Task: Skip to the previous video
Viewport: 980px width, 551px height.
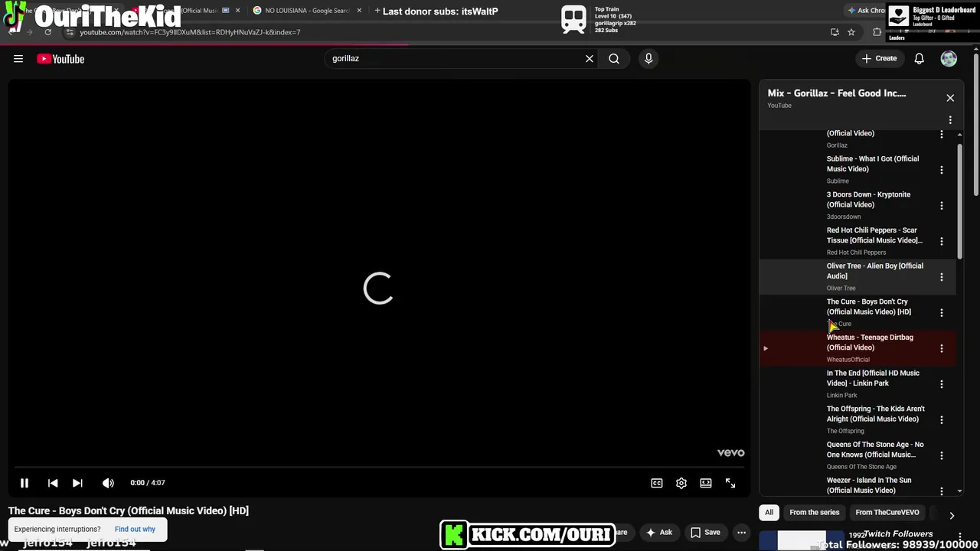Action: tap(53, 483)
